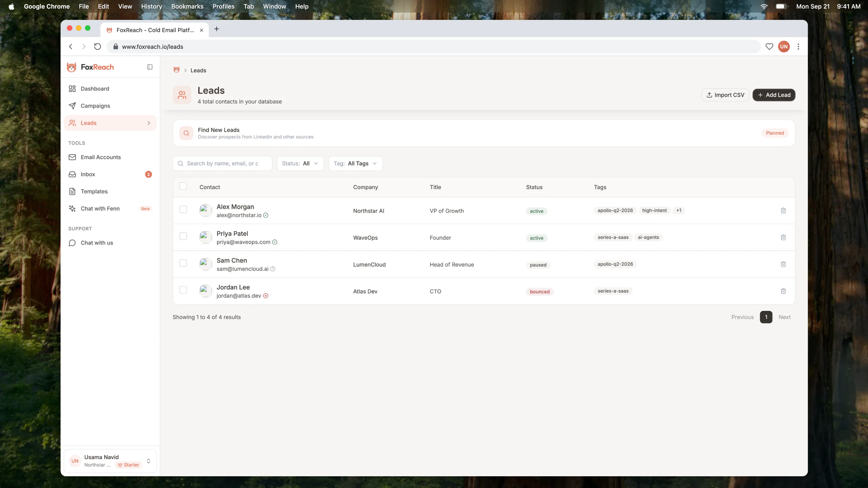Click the fox home breadcrumb icon

coord(176,70)
